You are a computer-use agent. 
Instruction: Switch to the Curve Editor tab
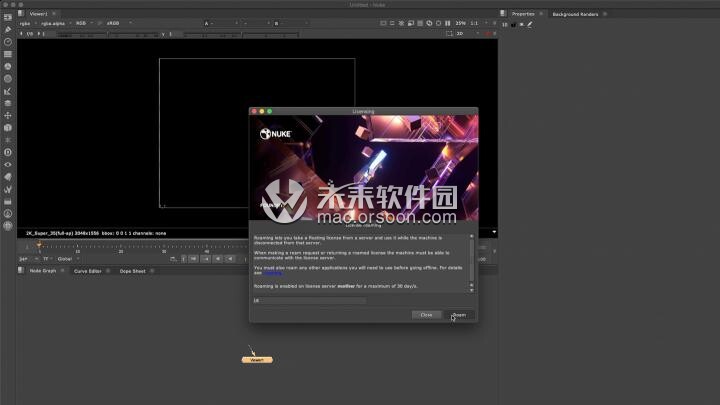pos(87,271)
